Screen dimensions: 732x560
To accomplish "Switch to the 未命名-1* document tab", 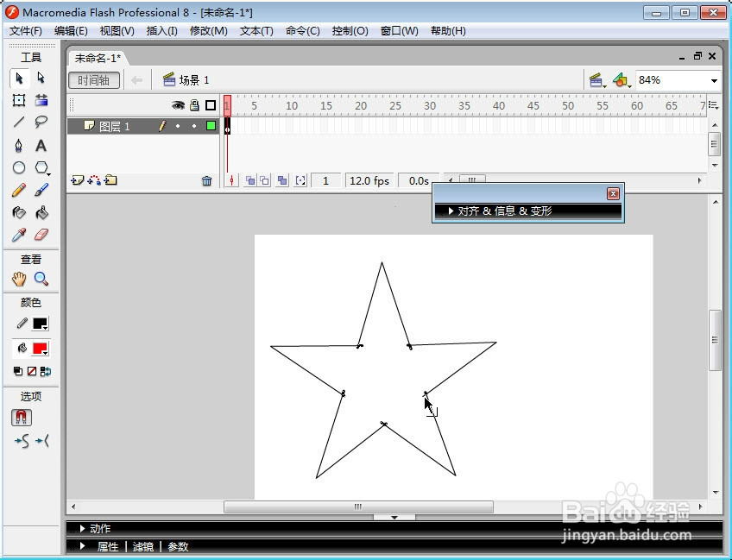I will pos(98,59).
